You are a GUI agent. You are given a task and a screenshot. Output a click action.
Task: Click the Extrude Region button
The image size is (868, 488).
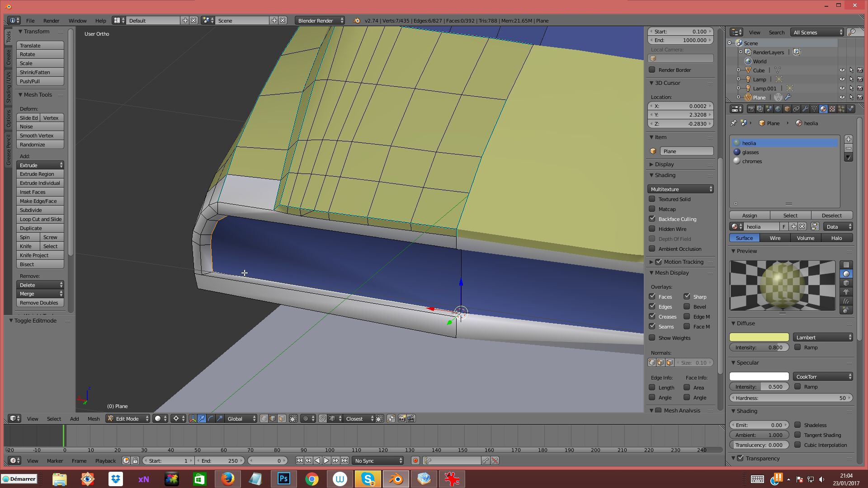click(40, 174)
